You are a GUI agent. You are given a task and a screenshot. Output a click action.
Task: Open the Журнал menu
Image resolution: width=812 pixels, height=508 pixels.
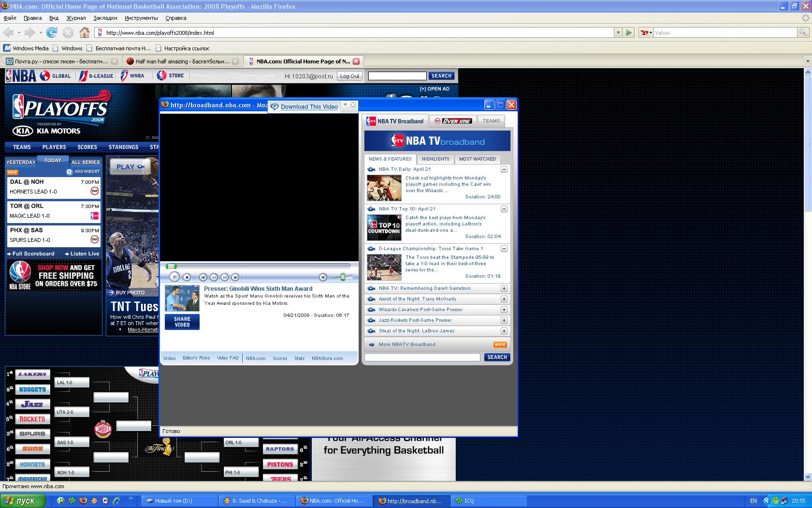tap(76, 18)
